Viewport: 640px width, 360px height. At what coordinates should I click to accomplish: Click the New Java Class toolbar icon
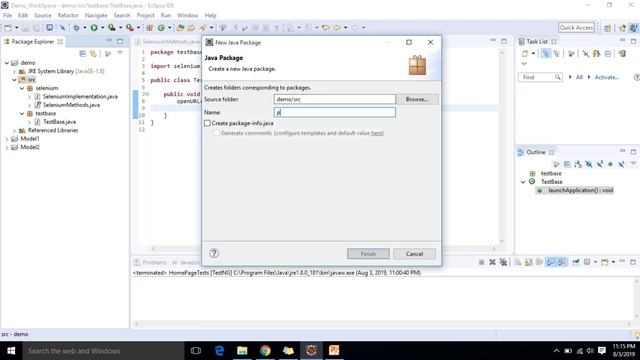[x=162, y=27]
